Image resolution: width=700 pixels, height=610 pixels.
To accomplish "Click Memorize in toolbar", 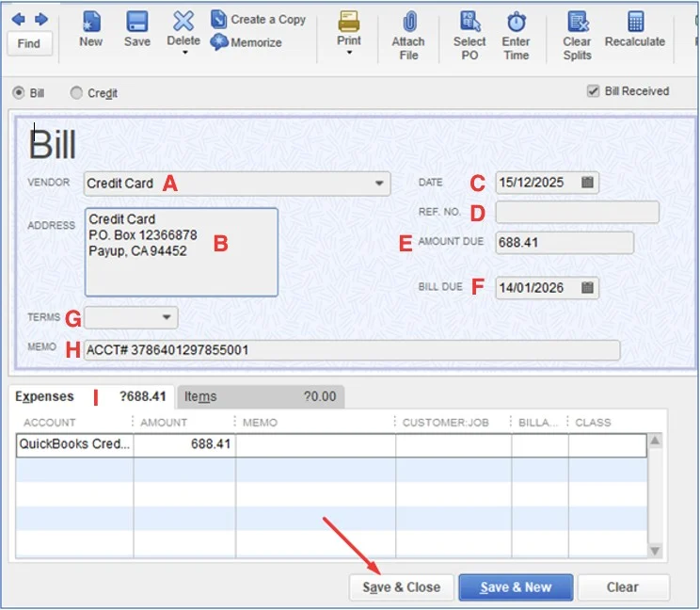I will 246,42.
